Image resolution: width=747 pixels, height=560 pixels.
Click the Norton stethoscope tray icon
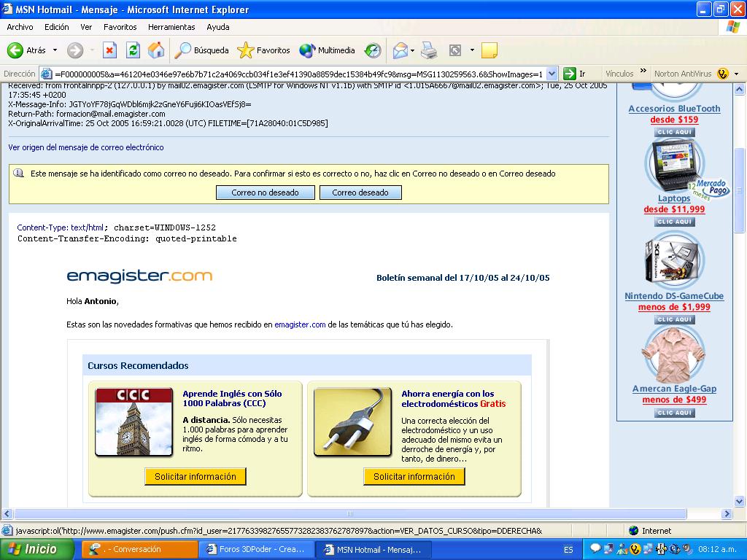point(635,549)
